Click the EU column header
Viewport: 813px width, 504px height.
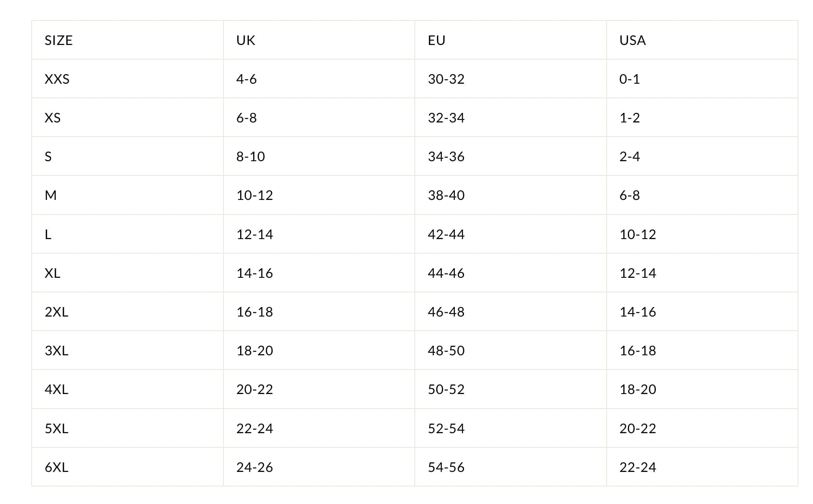[x=437, y=40]
